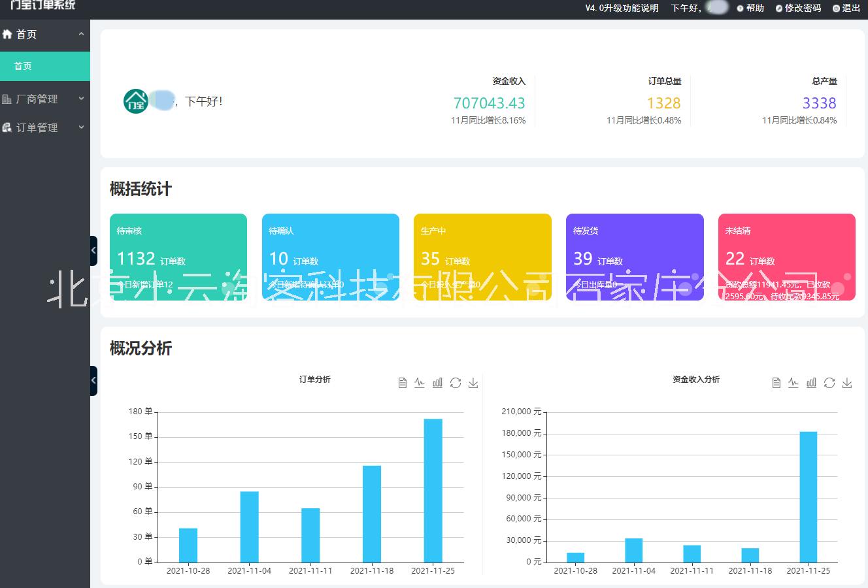Click 退出 to log out
Viewport: 868px width, 588px height.
[851, 8]
